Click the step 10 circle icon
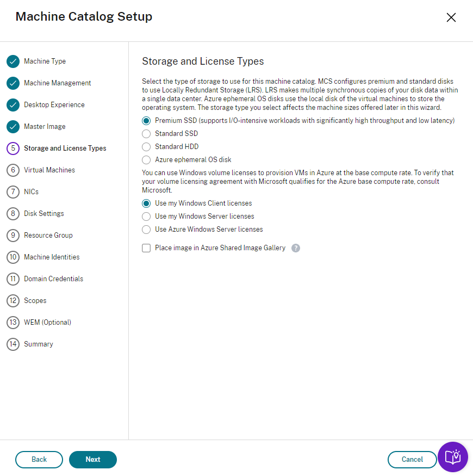473x476 pixels. (x=13, y=257)
